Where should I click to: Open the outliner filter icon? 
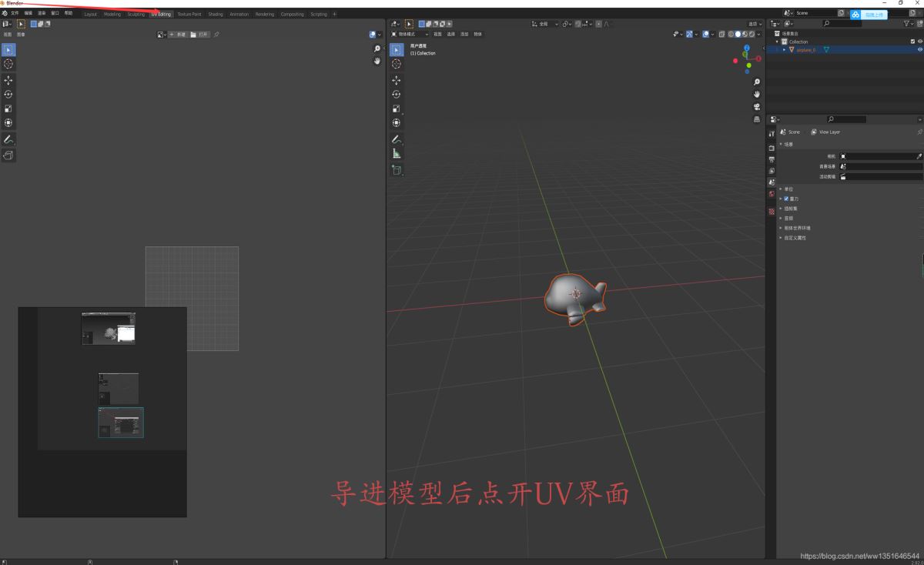coord(907,24)
